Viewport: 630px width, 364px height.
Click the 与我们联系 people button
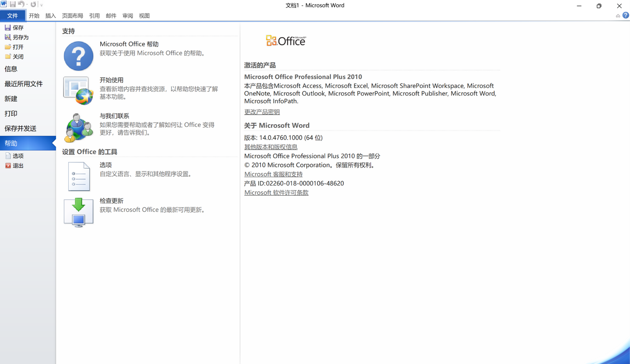coord(79,128)
